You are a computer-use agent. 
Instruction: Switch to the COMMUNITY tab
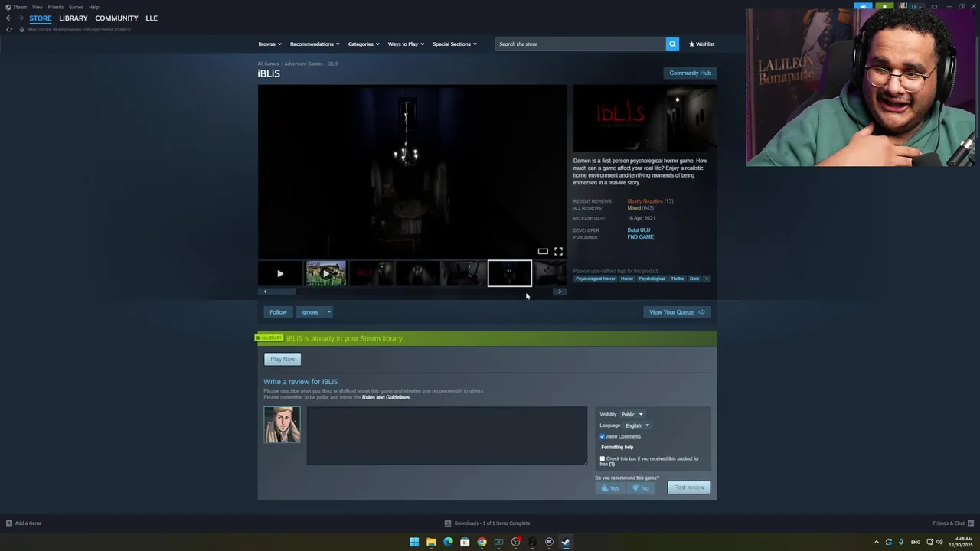(116, 18)
